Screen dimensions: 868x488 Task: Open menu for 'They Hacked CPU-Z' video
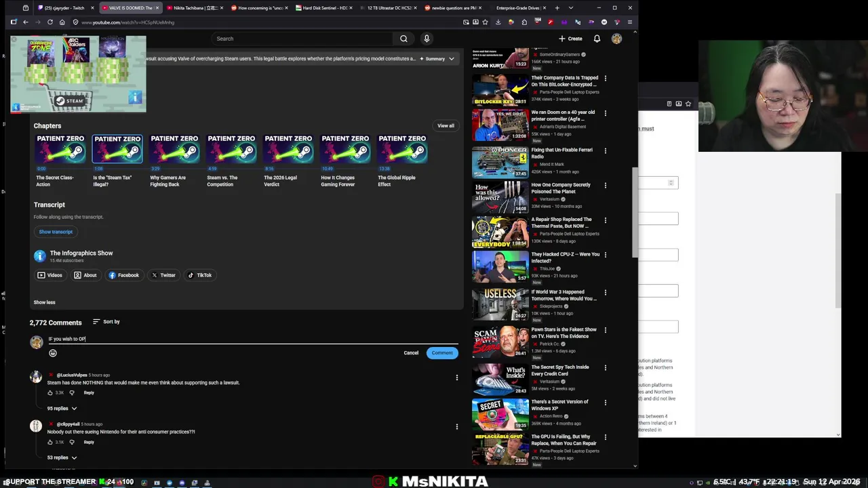pyautogui.click(x=605, y=255)
